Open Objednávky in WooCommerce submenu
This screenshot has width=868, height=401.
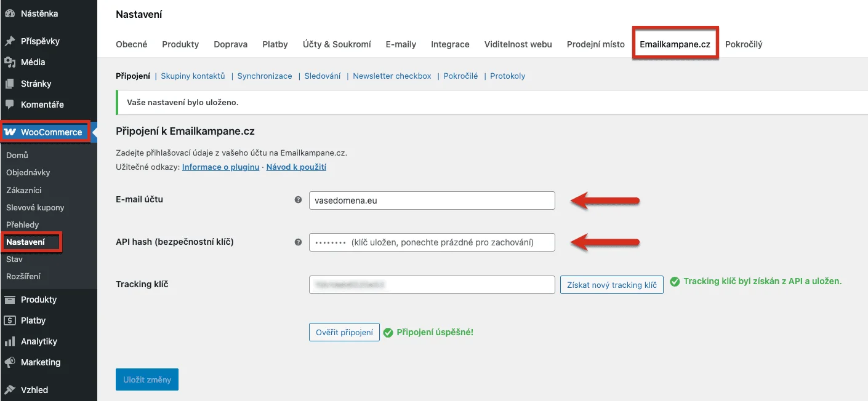tap(28, 173)
